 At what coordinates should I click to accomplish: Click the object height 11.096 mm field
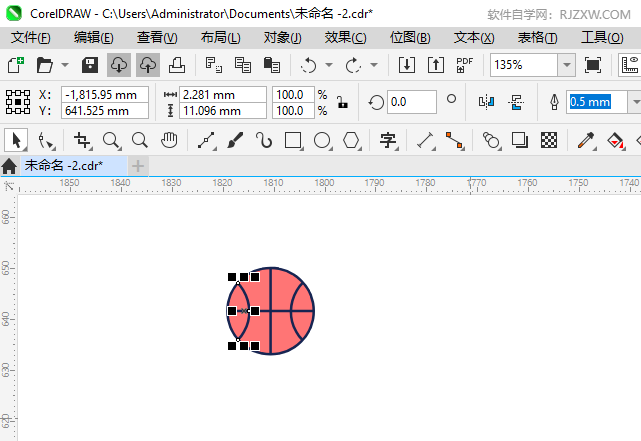pyautogui.click(x=223, y=111)
